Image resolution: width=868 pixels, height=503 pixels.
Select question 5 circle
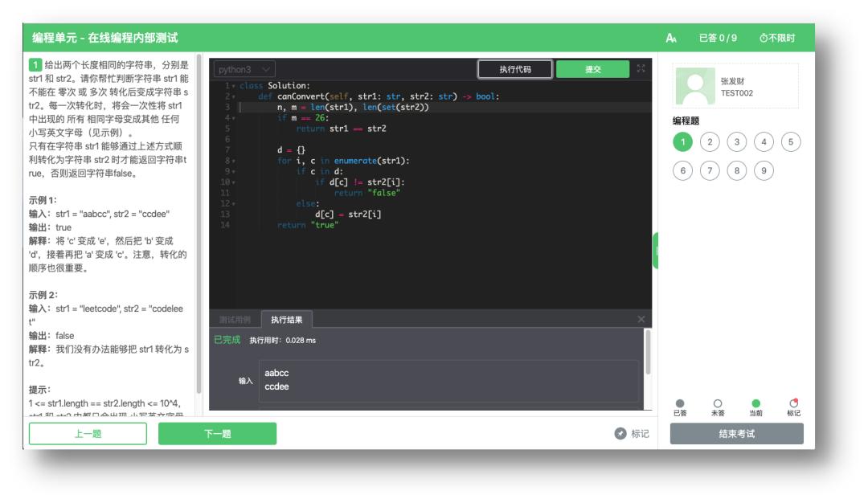click(791, 142)
